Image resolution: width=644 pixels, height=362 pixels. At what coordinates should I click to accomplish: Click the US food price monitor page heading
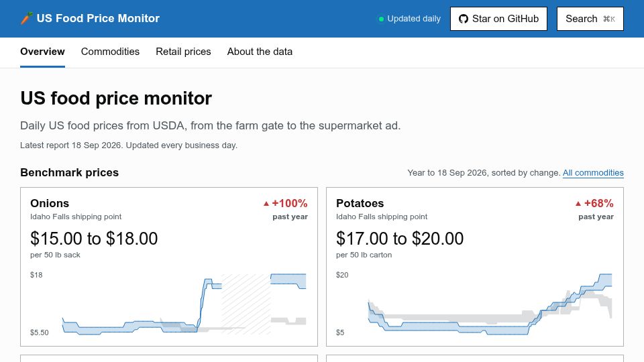[x=116, y=99]
